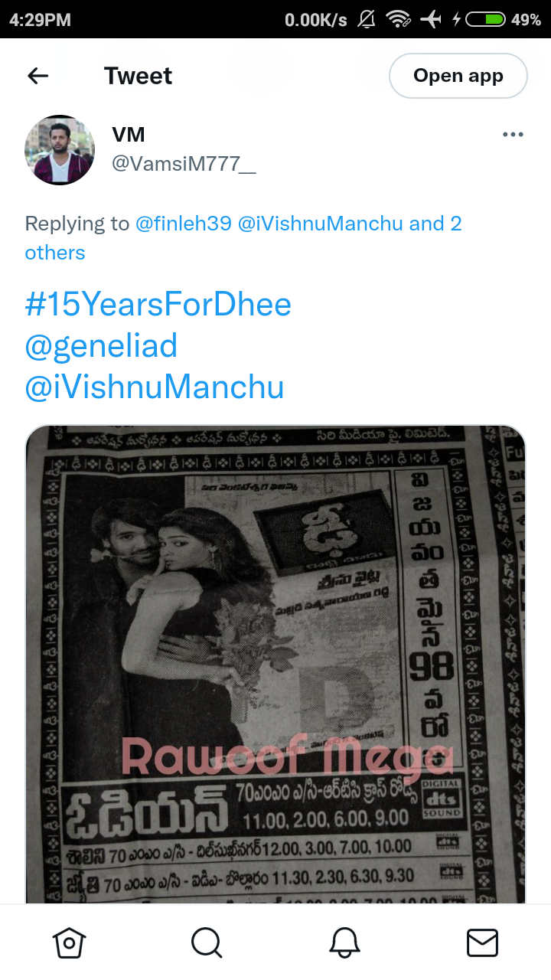Image resolution: width=551 pixels, height=980 pixels.
Task: Open the newspaper movie poster image
Action: [275, 664]
